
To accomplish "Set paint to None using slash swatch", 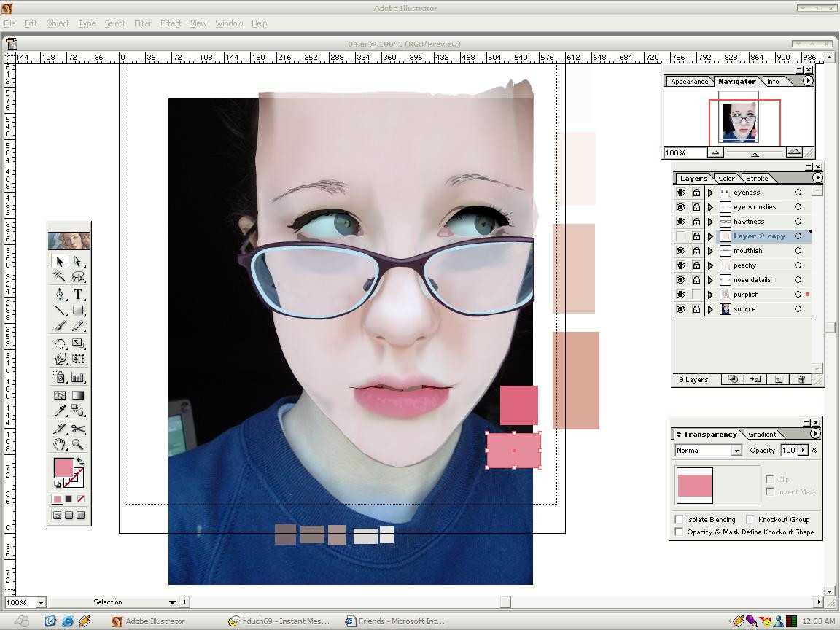I will coord(80,499).
